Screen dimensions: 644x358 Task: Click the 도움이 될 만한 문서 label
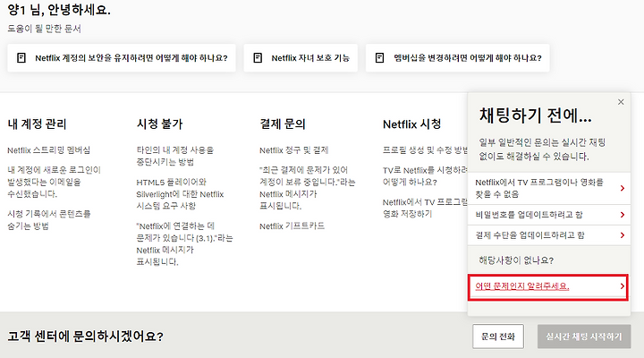click(45, 29)
